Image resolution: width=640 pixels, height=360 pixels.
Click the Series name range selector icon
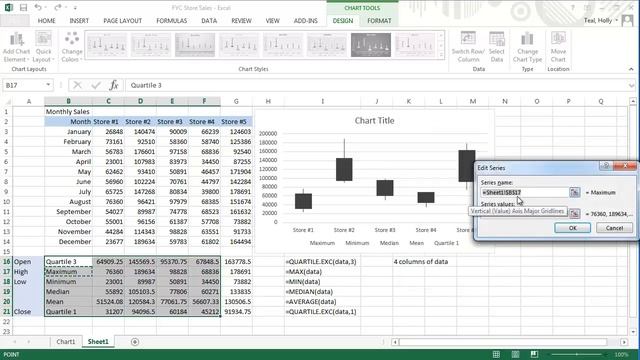(x=575, y=192)
